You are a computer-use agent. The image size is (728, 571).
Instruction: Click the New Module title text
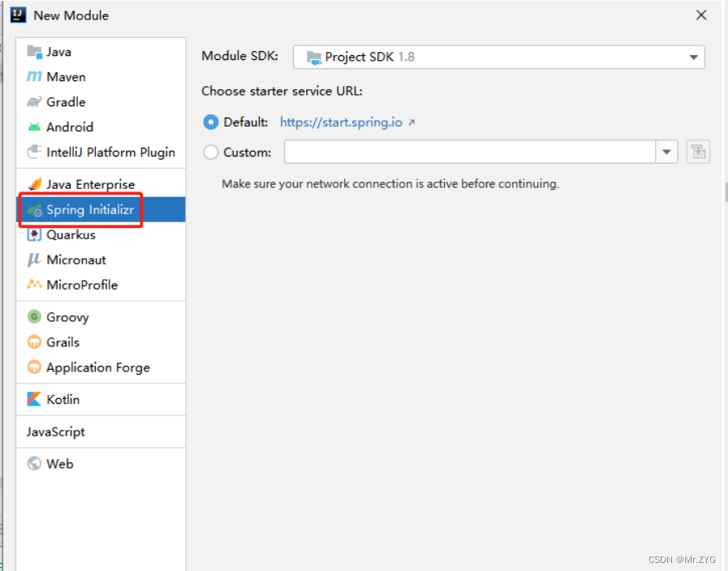[x=71, y=15]
